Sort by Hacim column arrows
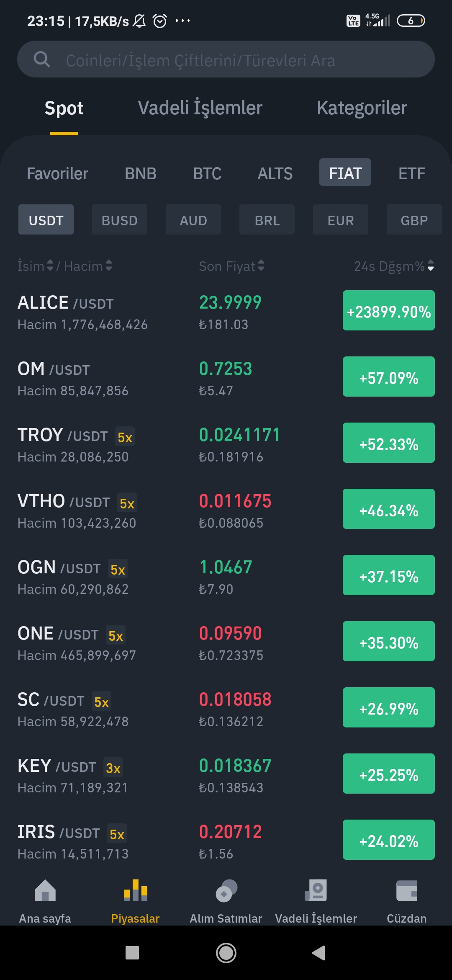 tap(109, 266)
